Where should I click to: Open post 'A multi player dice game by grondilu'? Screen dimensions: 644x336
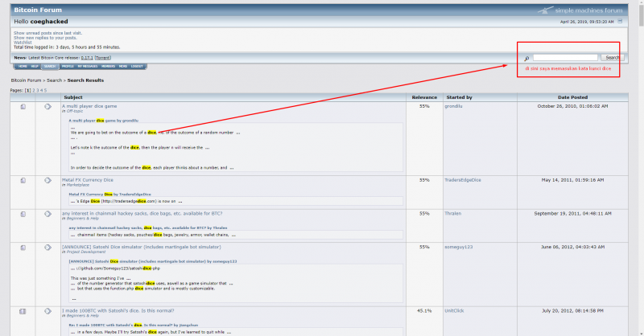pyautogui.click(x=104, y=121)
